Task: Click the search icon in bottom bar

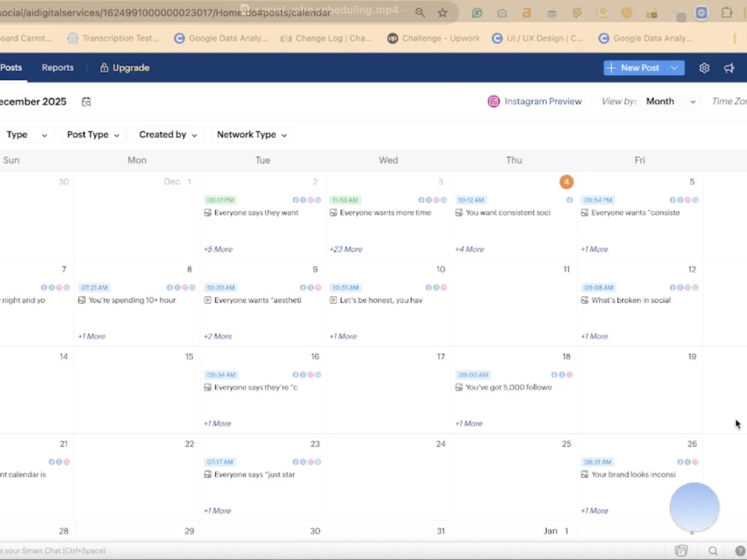Action: 713,550
